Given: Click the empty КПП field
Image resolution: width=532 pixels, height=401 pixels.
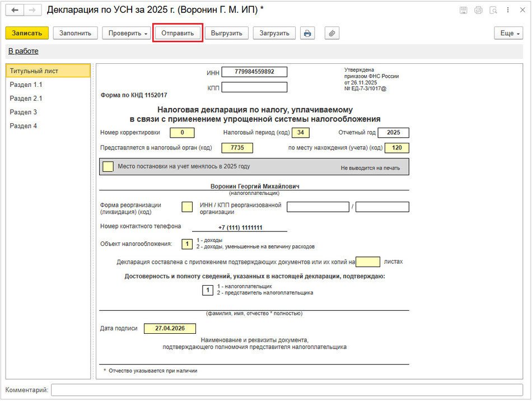Looking at the screenshot, I should [x=254, y=87].
